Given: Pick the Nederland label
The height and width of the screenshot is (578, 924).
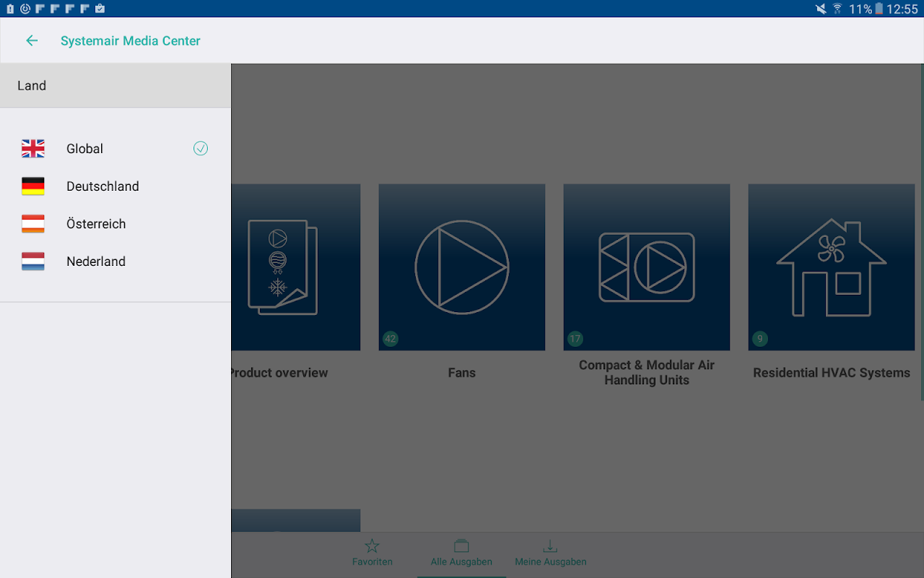Looking at the screenshot, I should [96, 262].
